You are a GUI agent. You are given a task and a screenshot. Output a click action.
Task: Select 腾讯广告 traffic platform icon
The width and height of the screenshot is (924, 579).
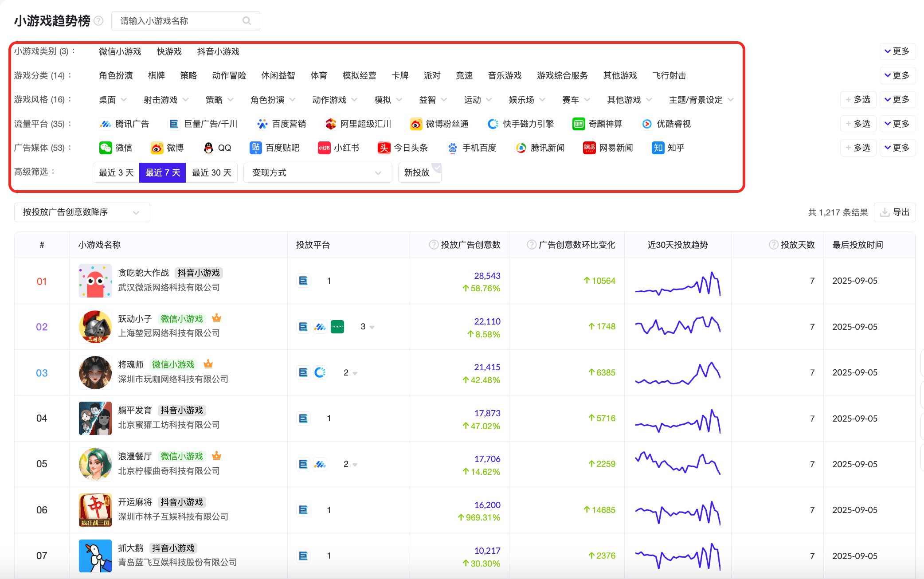pos(105,124)
